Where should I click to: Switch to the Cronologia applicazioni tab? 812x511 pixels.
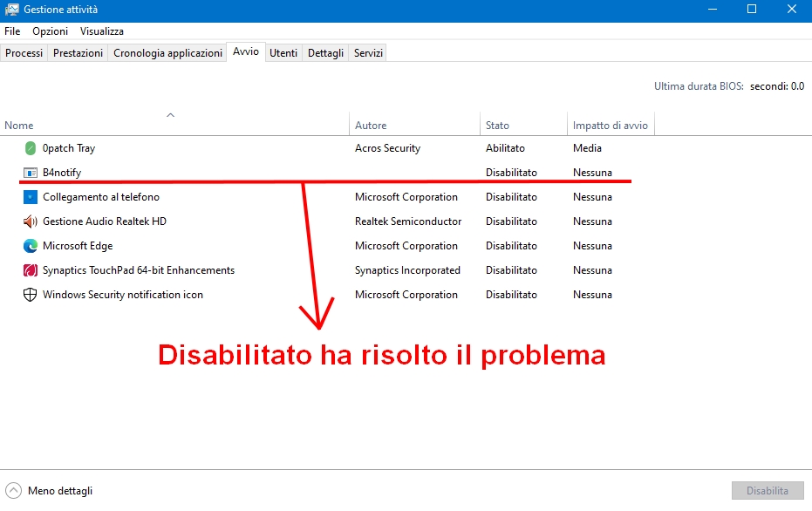click(167, 53)
